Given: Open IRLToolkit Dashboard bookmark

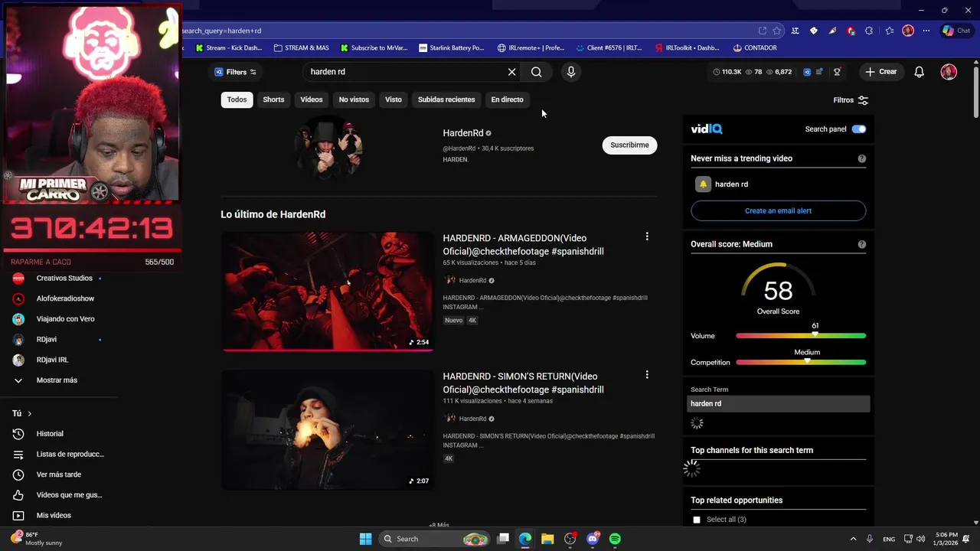Looking at the screenshot, I should coord(687,47).
